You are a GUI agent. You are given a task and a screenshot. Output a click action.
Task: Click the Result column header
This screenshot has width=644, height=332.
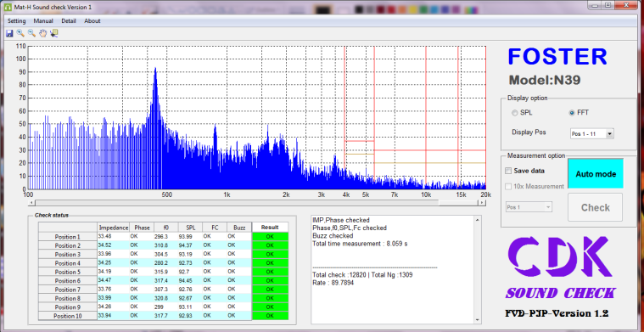point(270,228)
